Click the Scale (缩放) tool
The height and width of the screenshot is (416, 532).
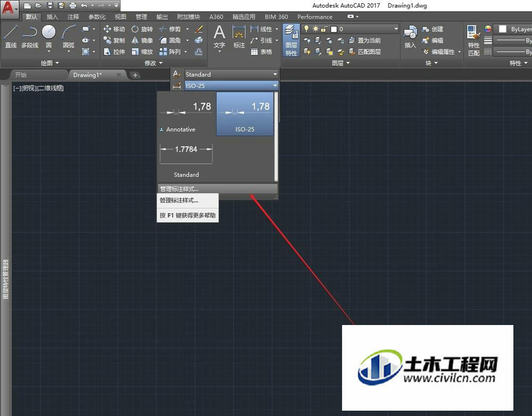click(x=142, y=52)
